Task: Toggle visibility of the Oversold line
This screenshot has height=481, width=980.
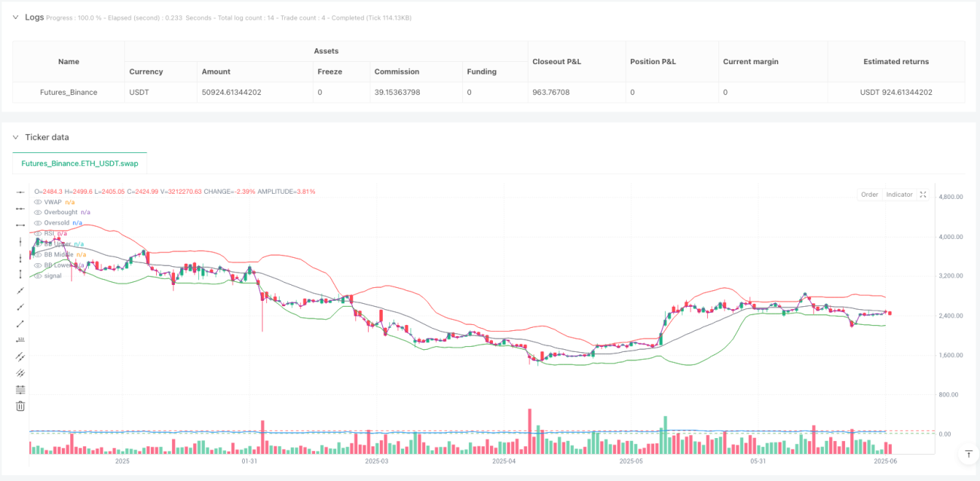Action: point(38,223)
